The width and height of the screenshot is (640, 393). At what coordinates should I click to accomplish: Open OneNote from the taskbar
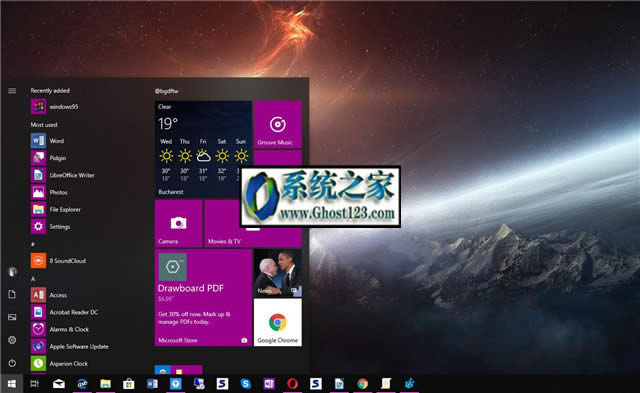pyautogui.click(x=269, y=384)
